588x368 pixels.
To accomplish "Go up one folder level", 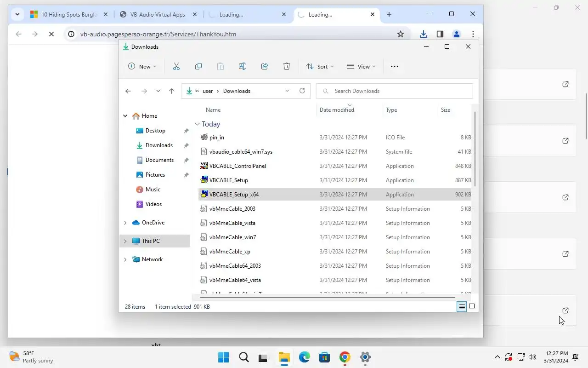I will [171, 91].
